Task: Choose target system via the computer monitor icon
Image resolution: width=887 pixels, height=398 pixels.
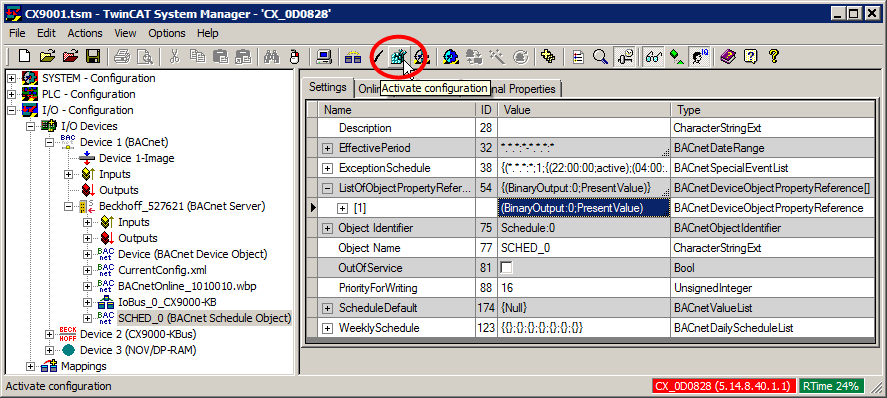Action: (x=324, y=56)
